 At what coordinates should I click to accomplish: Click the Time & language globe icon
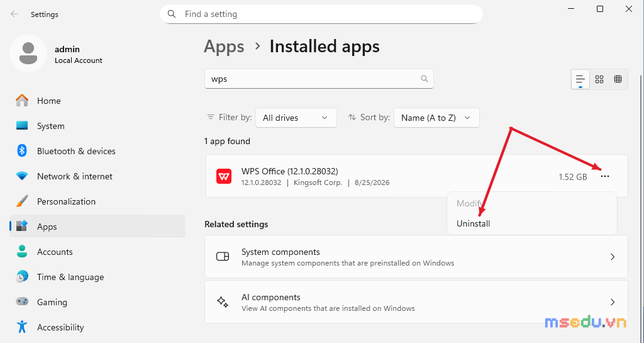(x=22, y=277)
